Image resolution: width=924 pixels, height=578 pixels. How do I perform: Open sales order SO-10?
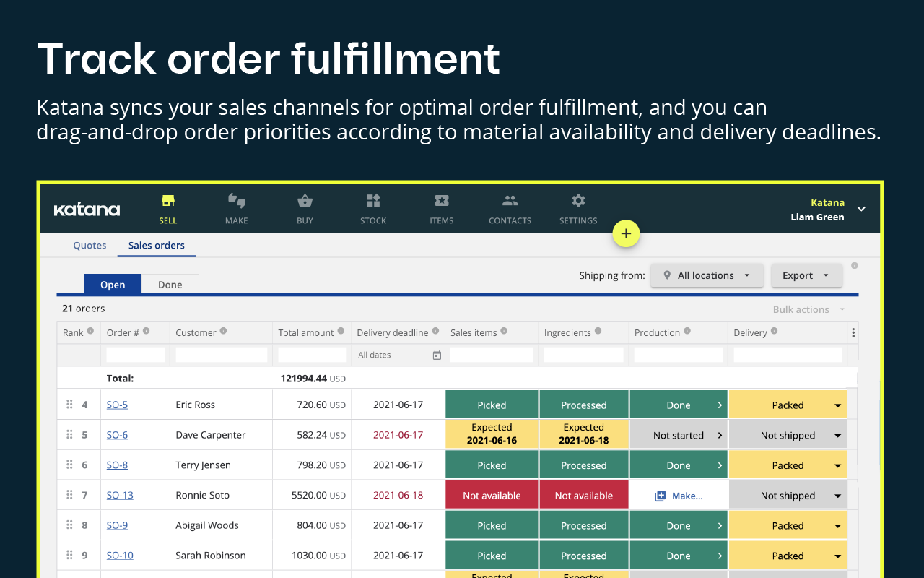(120, 556)
